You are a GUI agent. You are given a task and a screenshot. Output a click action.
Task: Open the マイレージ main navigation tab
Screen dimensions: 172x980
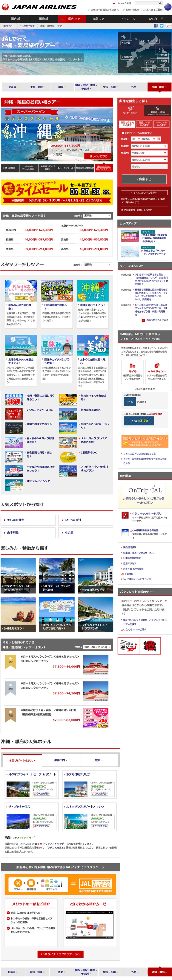[x=128, y=19]
